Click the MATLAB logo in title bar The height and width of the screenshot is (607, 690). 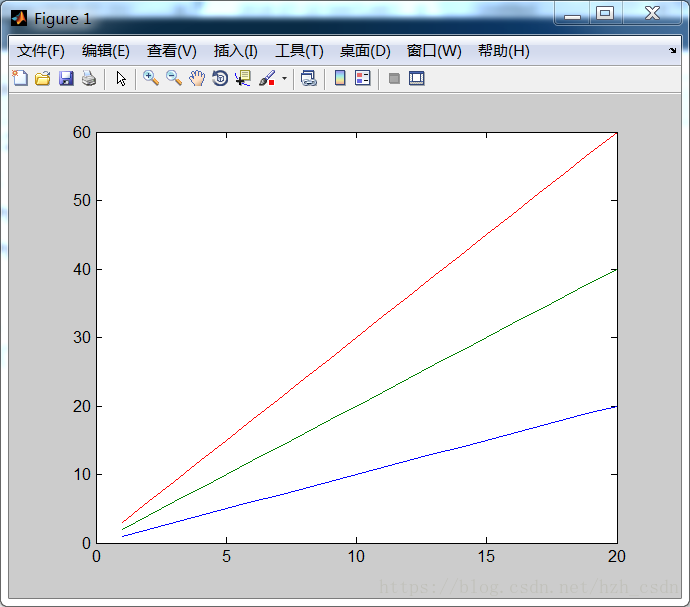point(19,18)
